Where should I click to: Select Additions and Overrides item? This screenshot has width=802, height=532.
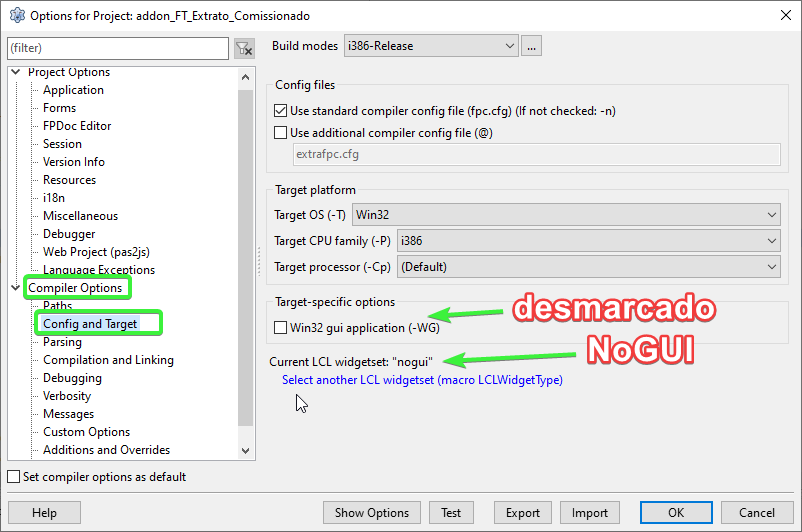pos(106,450)
